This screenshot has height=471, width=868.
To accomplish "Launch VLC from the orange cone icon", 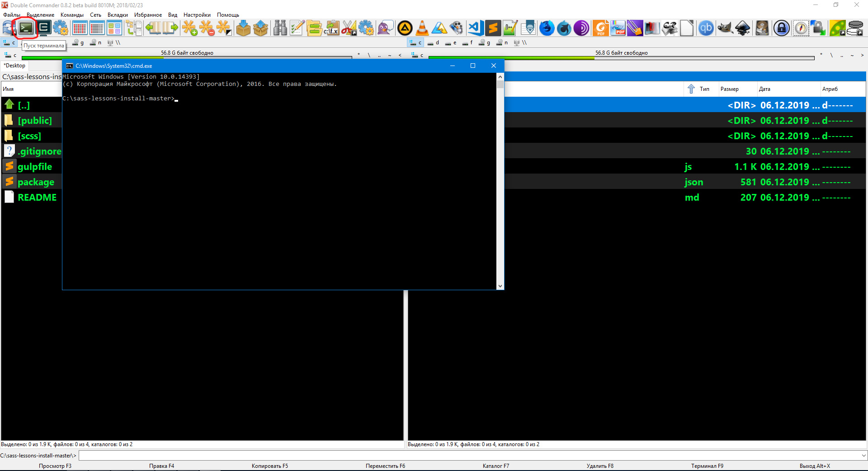I will pos(422,28).
